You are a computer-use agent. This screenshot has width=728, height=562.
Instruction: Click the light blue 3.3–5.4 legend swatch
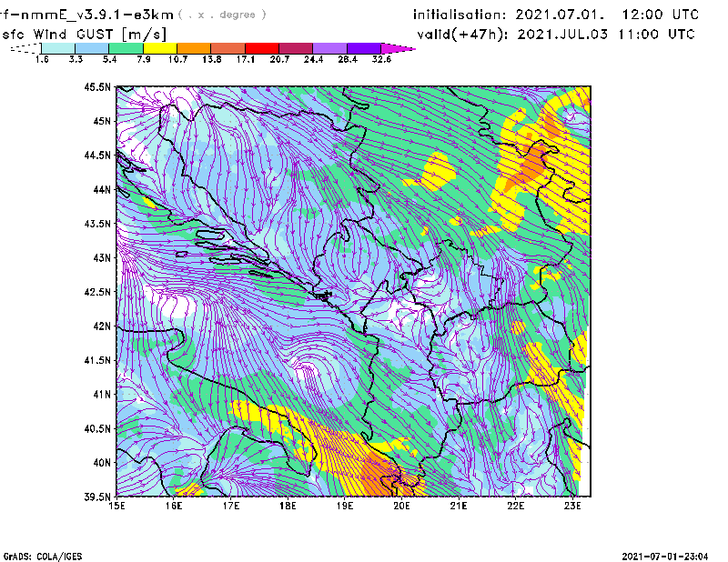pos(92,48)
